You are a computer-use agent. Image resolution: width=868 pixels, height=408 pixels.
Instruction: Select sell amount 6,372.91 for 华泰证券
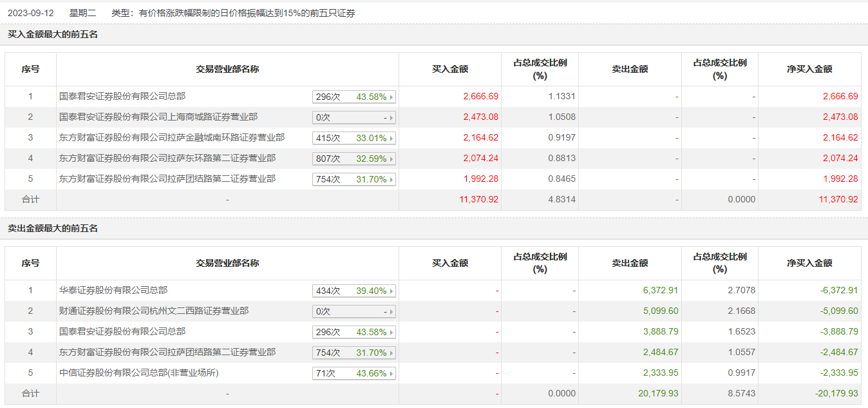pyautogui.click(x=661, y=291)
